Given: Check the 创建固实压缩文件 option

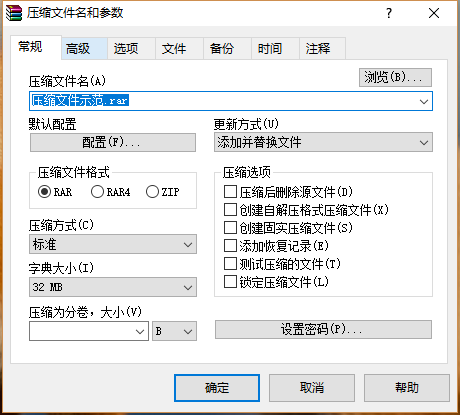Looking at the screenshot, I should (230, 228).
